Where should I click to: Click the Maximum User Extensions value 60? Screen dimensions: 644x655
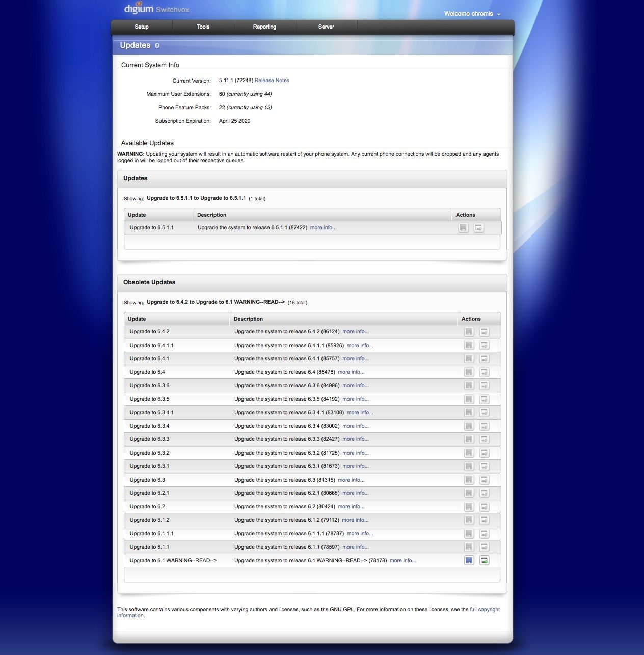click(x=222, y=94)
